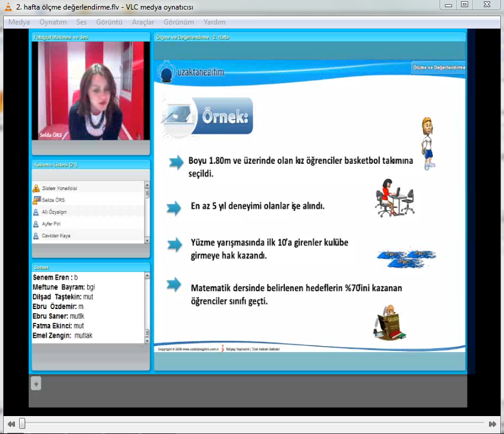Select Sistem Yöneticisi in participant list
This screenshot has width=504, height=434.
(88, 188)
